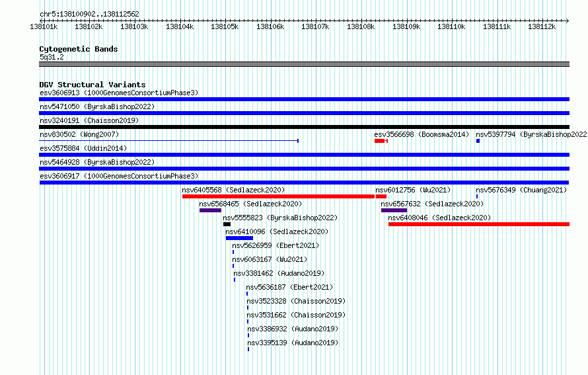Select the nsv5471050 (ByrskaBishop2022) label
Image resolution: width=588 pixels, height=375 pixels.
[97, 106]
